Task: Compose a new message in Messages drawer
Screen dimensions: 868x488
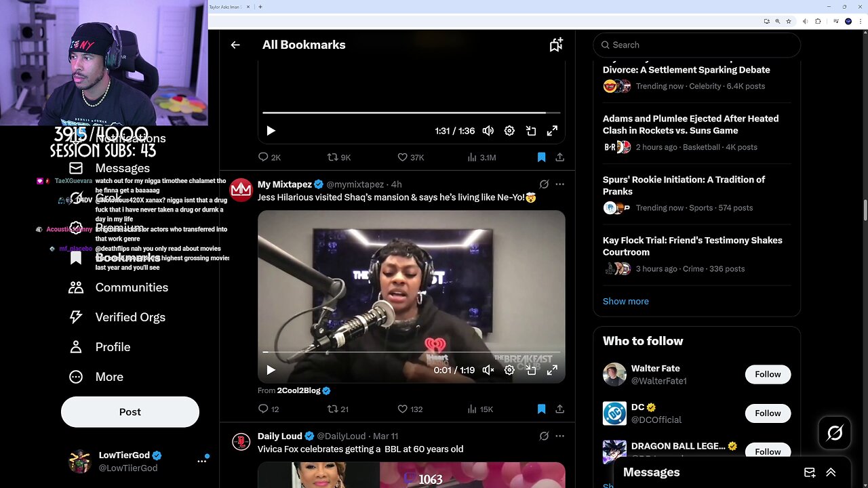Action: tap(810, 472)
